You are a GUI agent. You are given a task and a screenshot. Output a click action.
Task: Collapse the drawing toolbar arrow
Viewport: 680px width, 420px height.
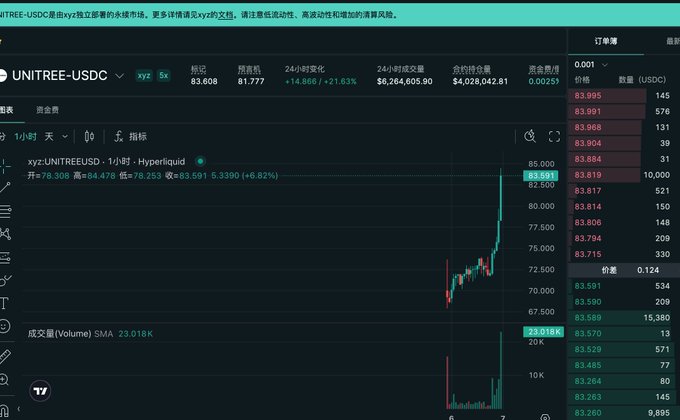tap(19, 409)
